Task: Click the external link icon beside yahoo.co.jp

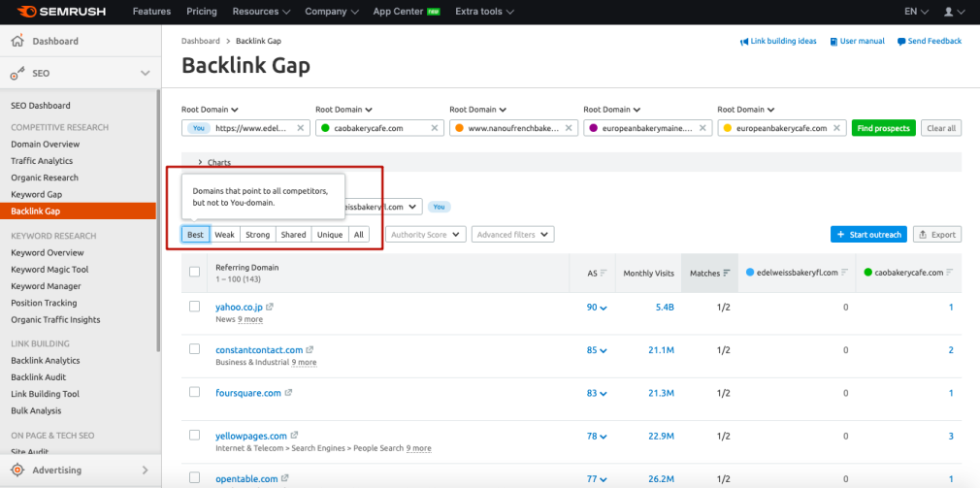Action: point(270,307)
